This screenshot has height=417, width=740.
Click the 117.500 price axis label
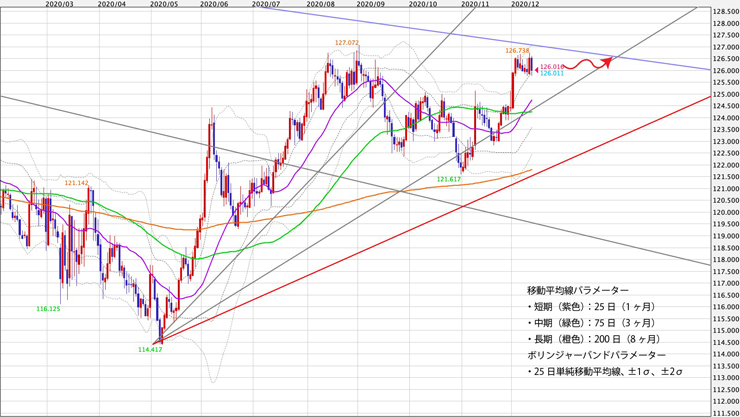[x=727, y=272]
